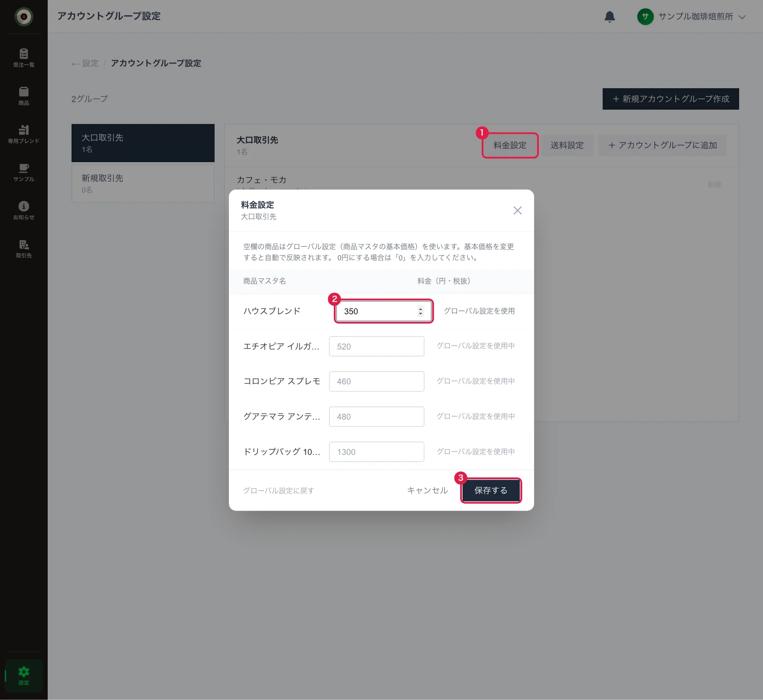This screenshot has width=763, height=700.
Task: Click the app logo at top left
Action: click(24, 17)
